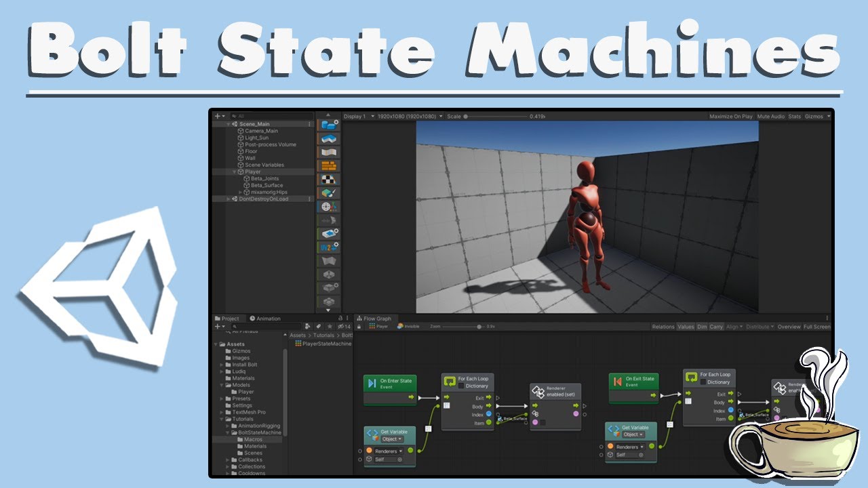
Task: Toggle the Relations button in Flow Graph toolbar
Action: [x=663, y=327]
